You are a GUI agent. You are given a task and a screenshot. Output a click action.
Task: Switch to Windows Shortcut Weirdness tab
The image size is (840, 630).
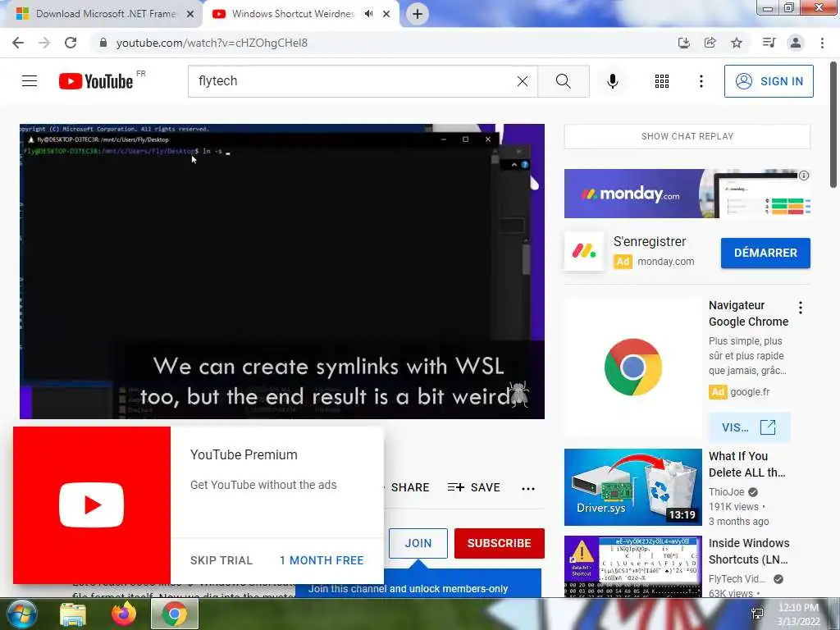pos(294,14)
